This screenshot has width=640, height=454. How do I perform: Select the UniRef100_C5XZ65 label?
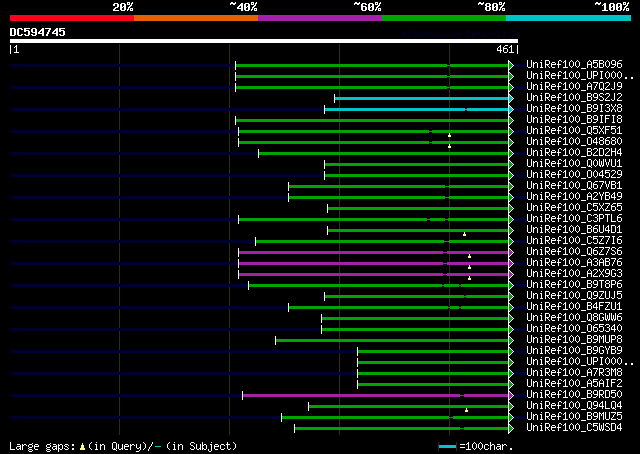pyautogui.click(x=574, y=208)
